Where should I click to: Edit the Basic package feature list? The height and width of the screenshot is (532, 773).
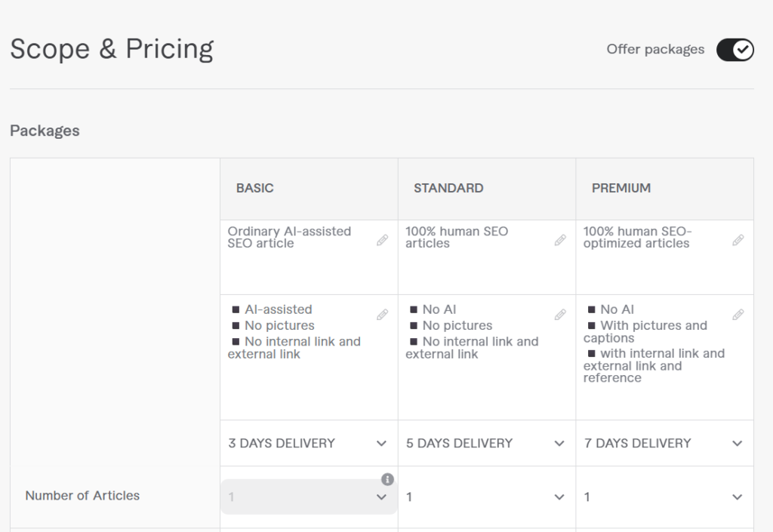382,315
